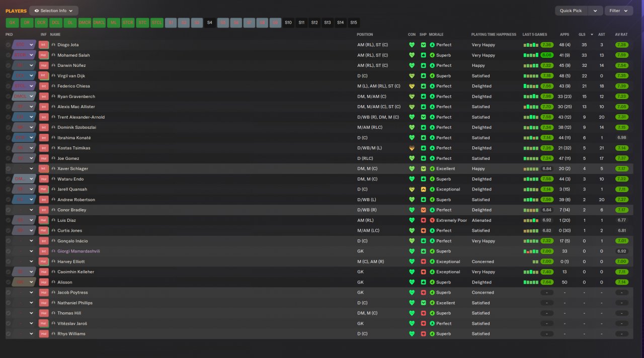
Task: Sort by PLAYING TIME HAPPINESS header
Action: (494, 35)
